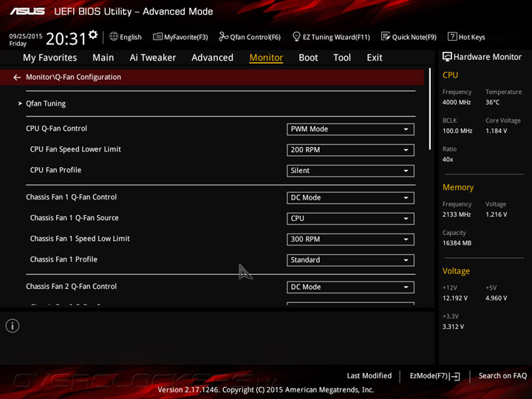Click Chassis Fan 1 Profile label

tap(64, 259)
